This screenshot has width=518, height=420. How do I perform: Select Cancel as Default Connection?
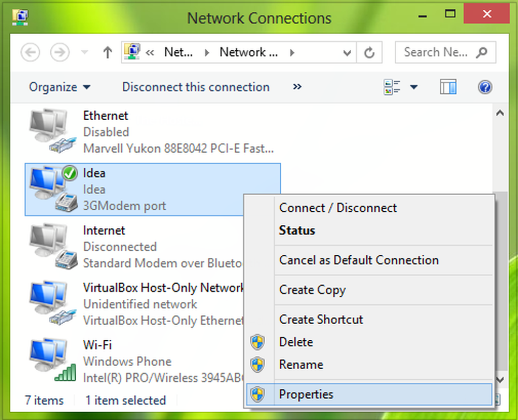click(x=358, y=260)
